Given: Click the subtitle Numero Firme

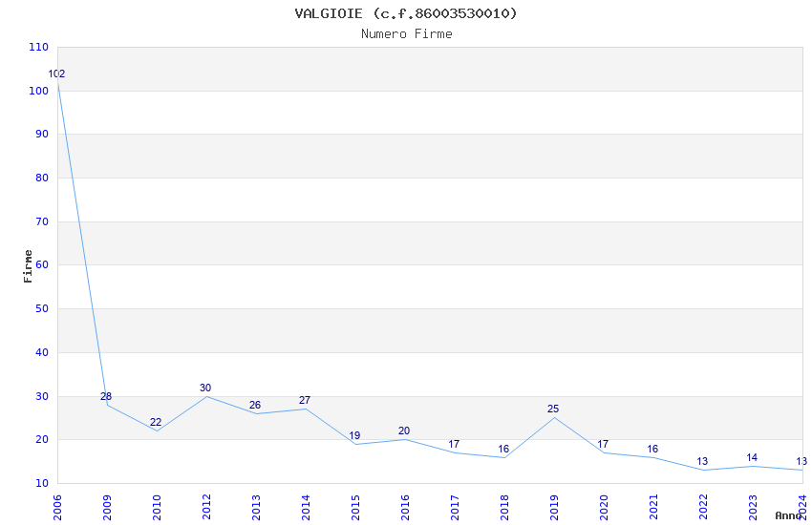Looking at the screenshot, I should point(407,34).
